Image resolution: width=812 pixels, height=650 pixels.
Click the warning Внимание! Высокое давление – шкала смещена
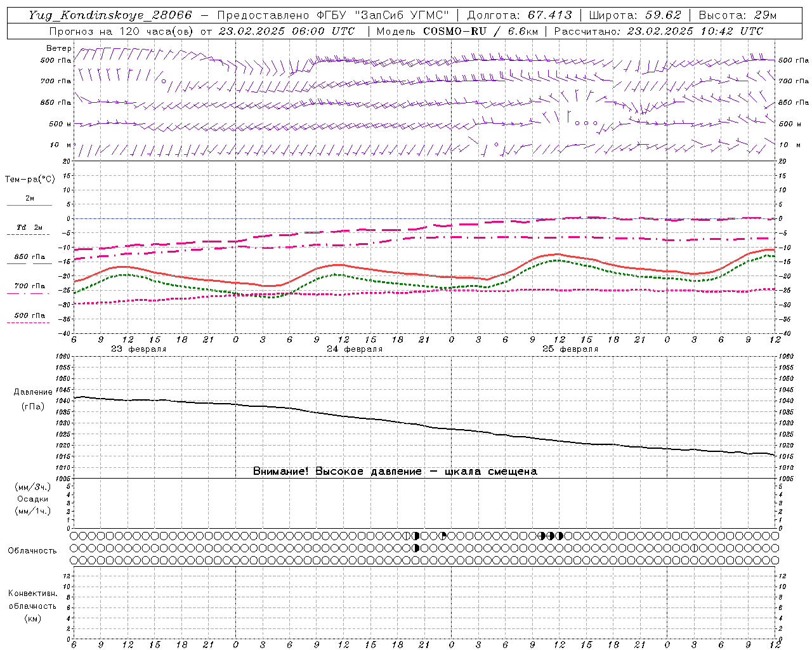point(395,472)
